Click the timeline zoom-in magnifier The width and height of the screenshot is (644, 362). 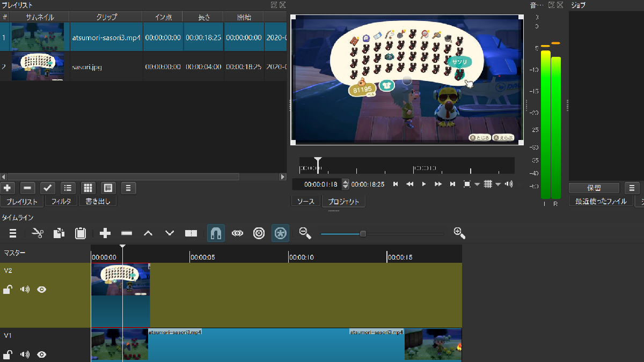point(459,233)
